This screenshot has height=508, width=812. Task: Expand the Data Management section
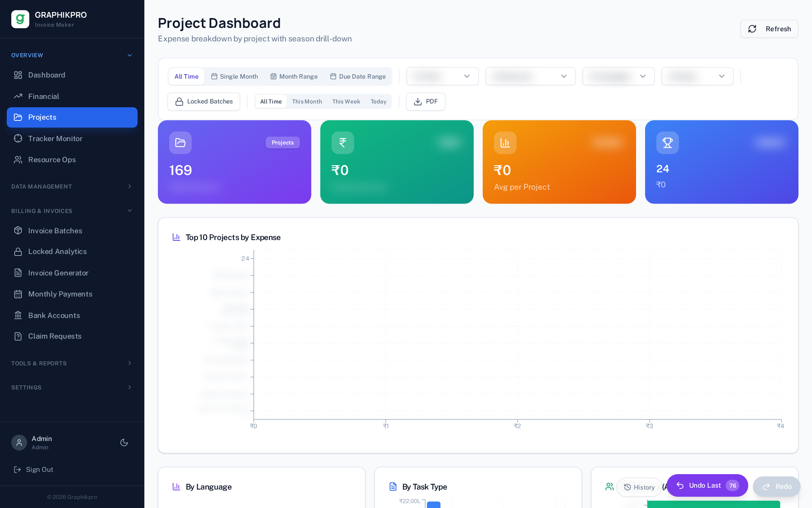click(x=72, y=186)
